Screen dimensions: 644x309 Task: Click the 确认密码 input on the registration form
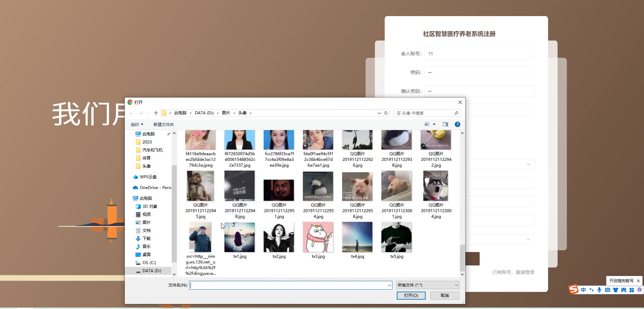coord(480,91)
